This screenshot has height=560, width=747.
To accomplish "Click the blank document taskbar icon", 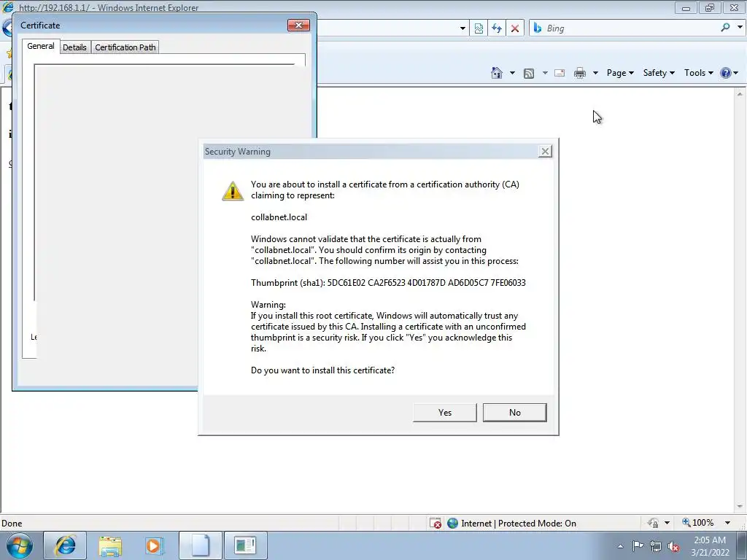I will click(x=201, y=545).
